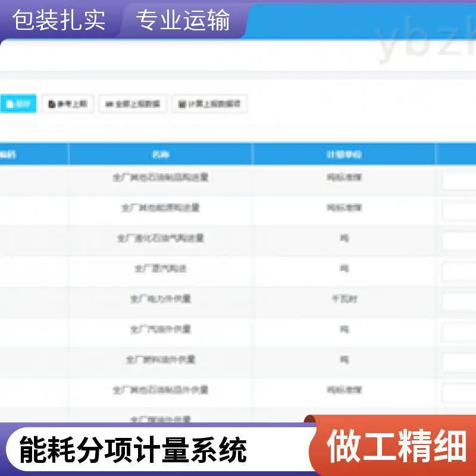The image size is (476, 476).
Task: Click the 千瓦时 unit cell
Action: (344, 299)
